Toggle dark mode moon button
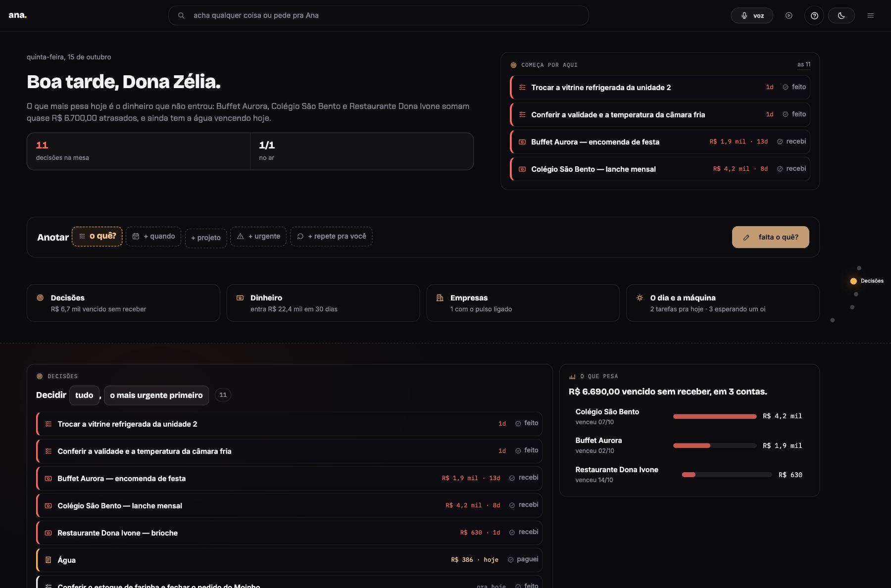Image resolution: width=891 pixels, height=588 pixels. pyautogui.click(x=841, y=15)
